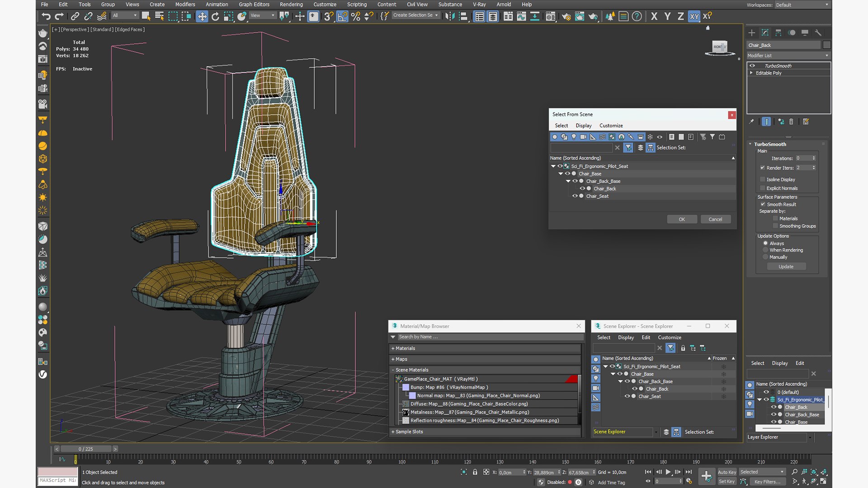Click the Chair_Back object color swatch

827,45
